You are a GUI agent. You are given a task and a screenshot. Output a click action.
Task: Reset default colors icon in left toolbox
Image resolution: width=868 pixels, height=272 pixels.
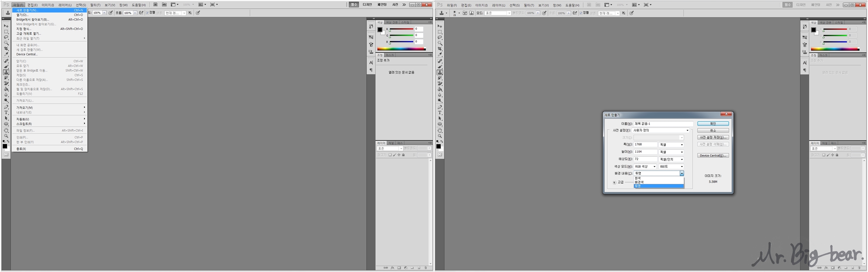click(4, 141)
